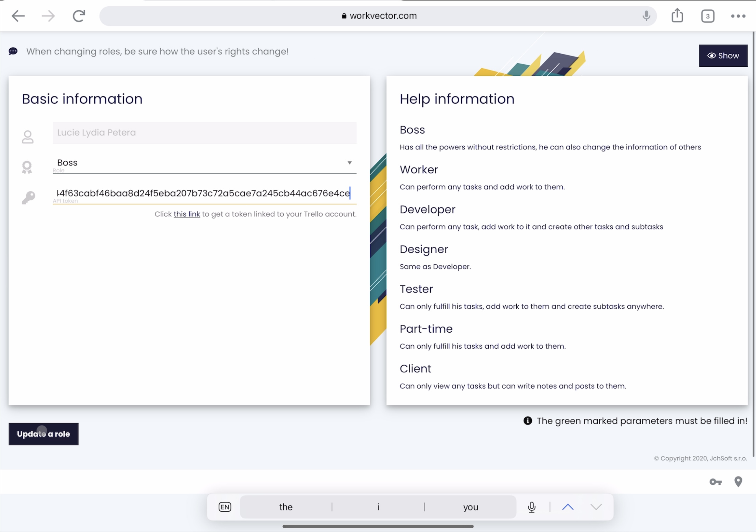Toggle the Show eye button
Viewport: 756px width, 532px height.
723,56
